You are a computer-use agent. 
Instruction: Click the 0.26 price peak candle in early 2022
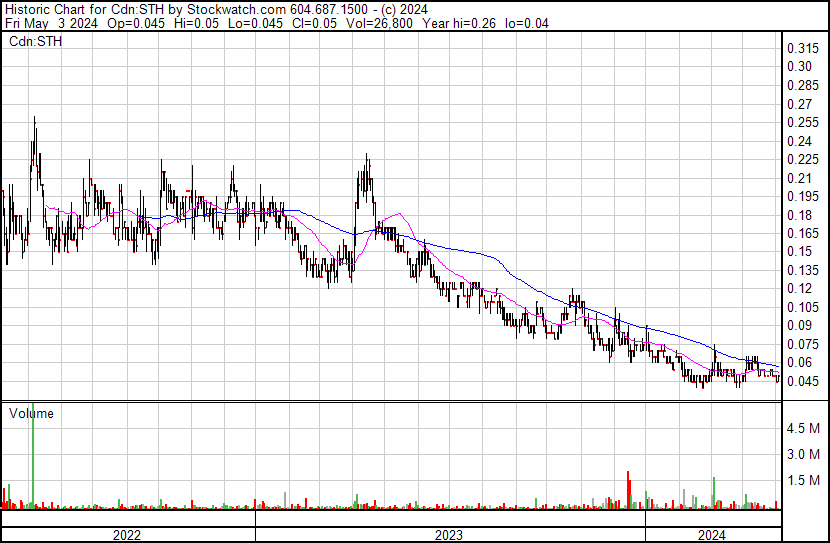pyautogui.click(x=34, y=138)
